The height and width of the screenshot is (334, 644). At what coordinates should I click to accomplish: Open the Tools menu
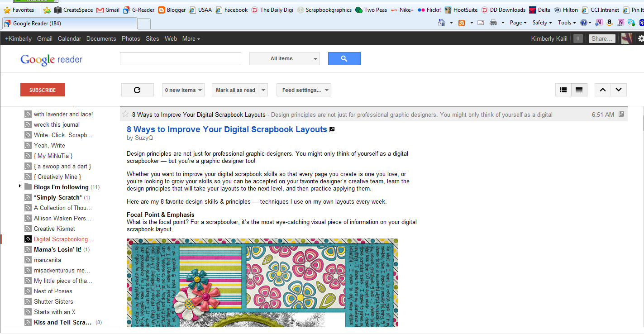coord(567,23)
